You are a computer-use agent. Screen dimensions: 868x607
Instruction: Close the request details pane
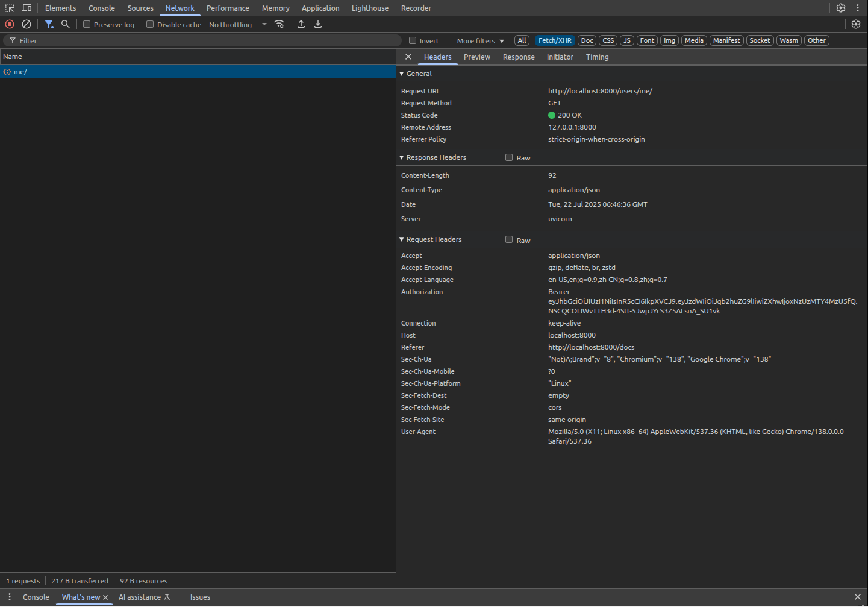(x=408, y=57)
